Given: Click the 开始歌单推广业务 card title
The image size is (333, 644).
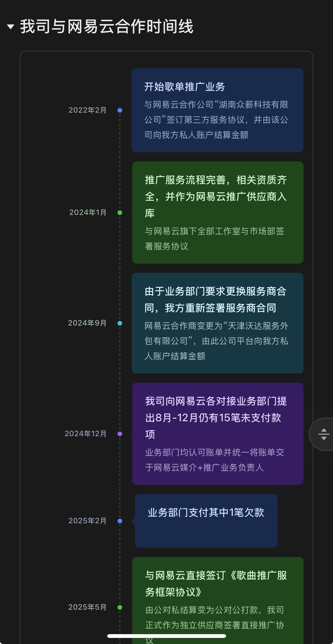Looking at the screenshot, I should pyautogui.click(x=185, y=87).
